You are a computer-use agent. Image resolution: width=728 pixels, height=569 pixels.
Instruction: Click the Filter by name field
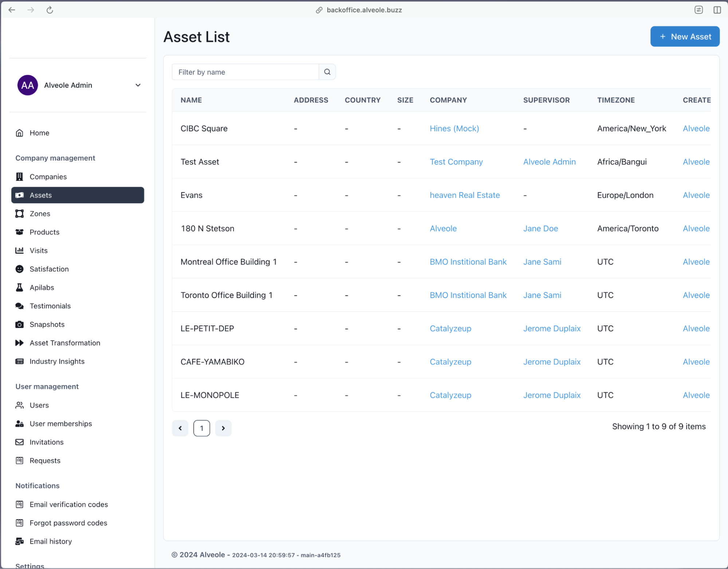tap(245, 72)
